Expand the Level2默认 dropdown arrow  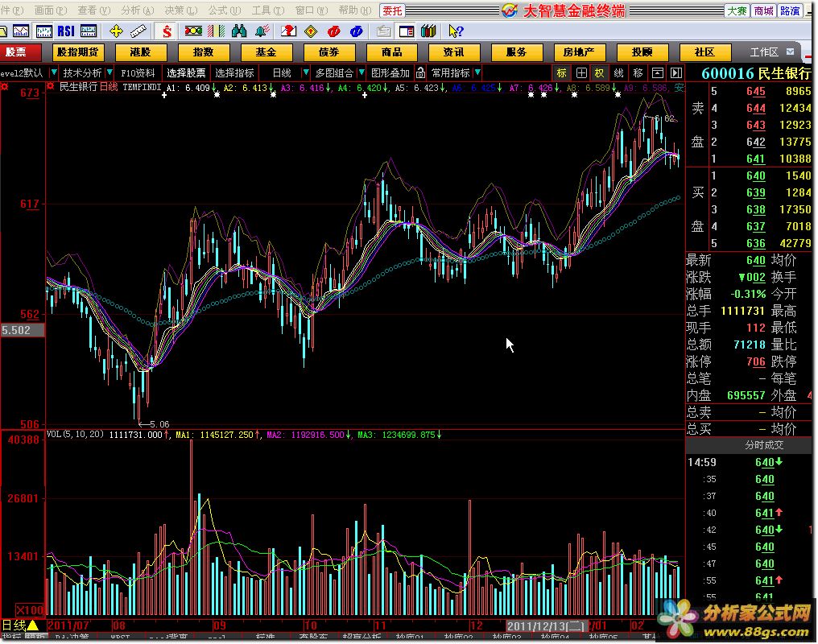click(53, 72)
